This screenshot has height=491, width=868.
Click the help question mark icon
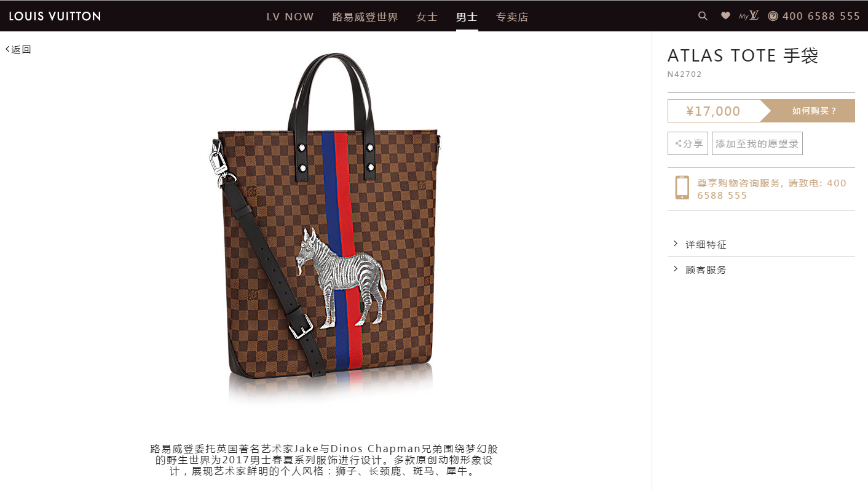(773, 16)
